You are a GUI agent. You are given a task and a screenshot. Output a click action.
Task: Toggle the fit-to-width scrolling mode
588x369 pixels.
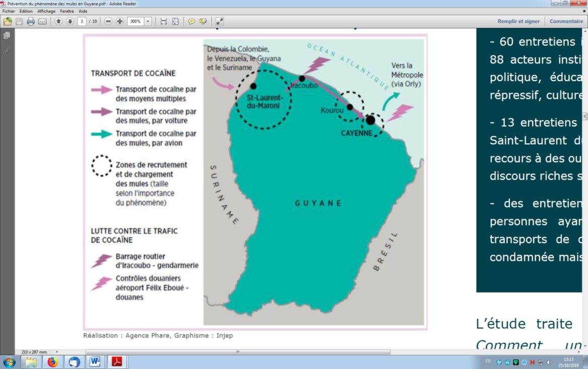(x=164, y=21)
